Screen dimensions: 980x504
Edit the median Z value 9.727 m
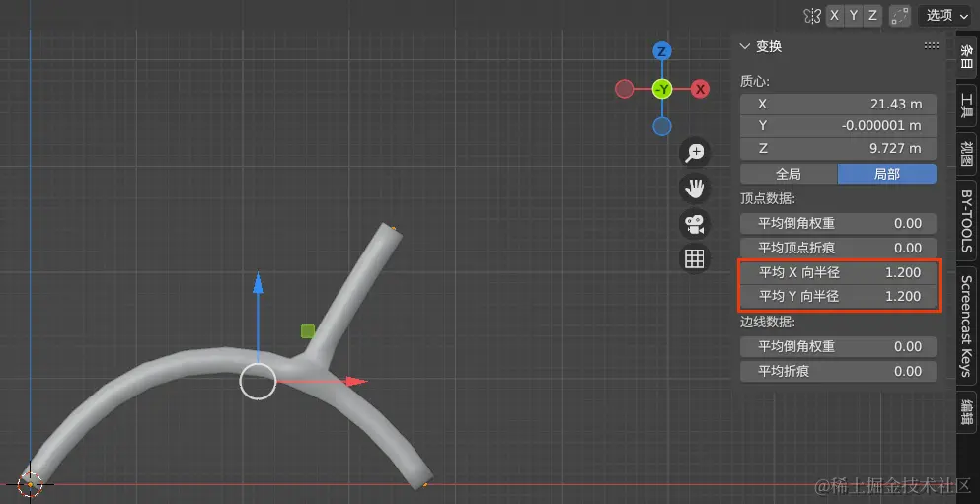838,149
